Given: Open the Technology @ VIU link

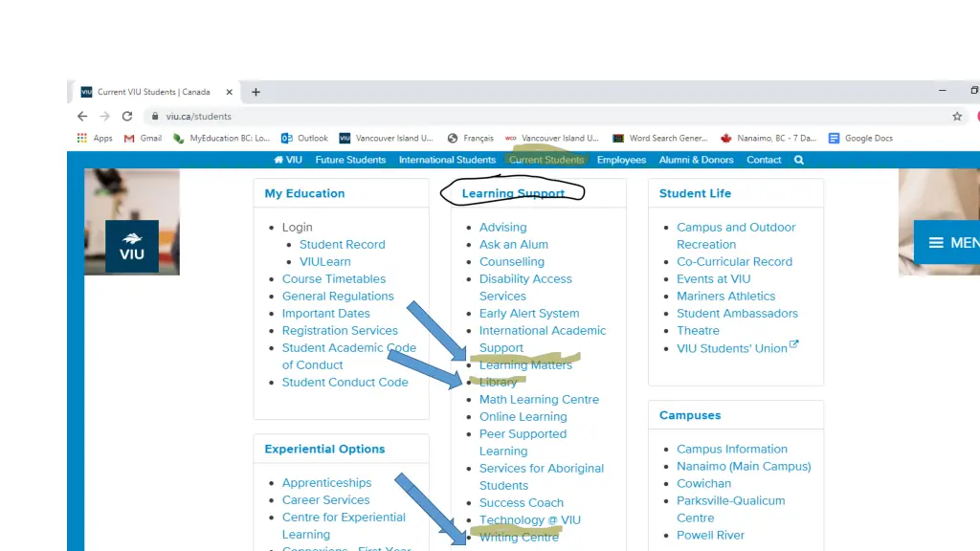Looking at the screenshot, I should [x=530, y=519].
